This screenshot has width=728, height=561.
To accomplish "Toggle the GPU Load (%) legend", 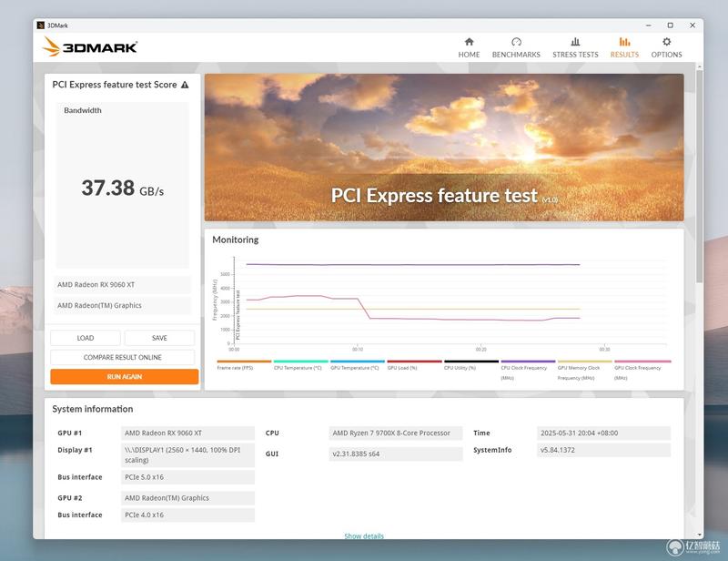I will click(x=414, y=365).
